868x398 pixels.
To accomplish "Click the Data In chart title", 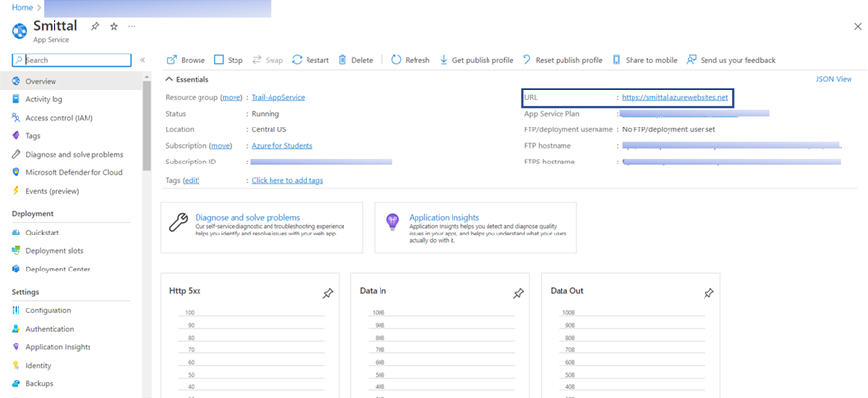I will [373, 291].
